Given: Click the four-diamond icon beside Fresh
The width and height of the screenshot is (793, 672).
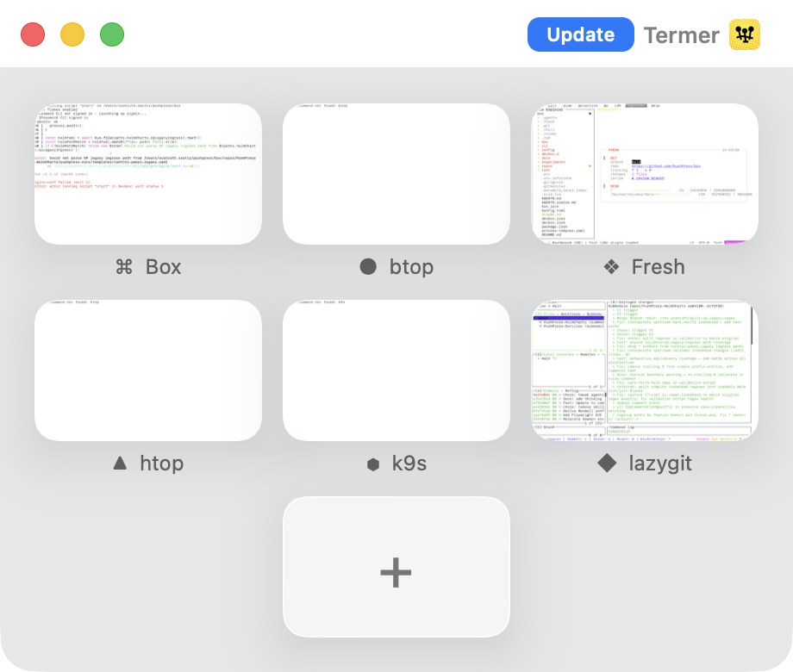Looking at the screenshot, I should (x=611, y=266).
